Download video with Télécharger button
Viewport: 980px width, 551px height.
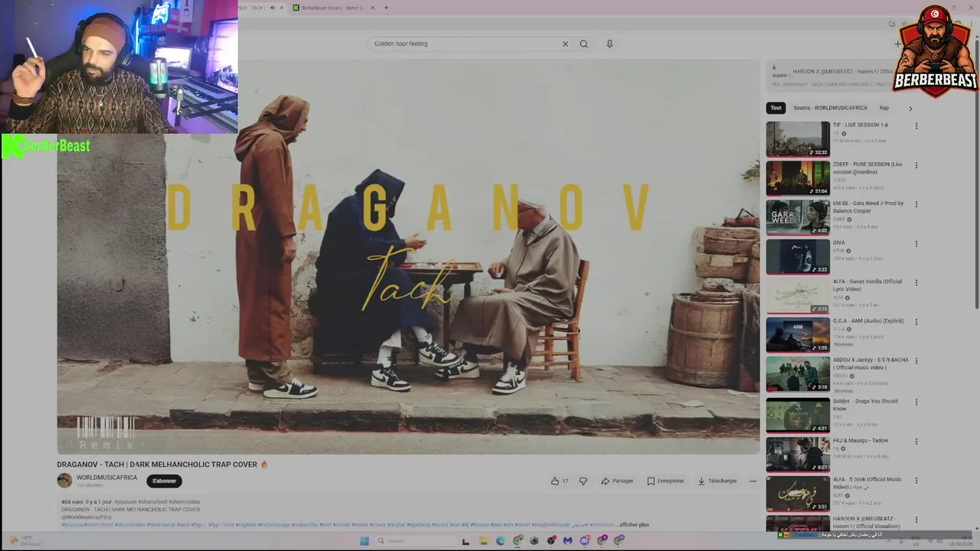[x=717, y=481]
